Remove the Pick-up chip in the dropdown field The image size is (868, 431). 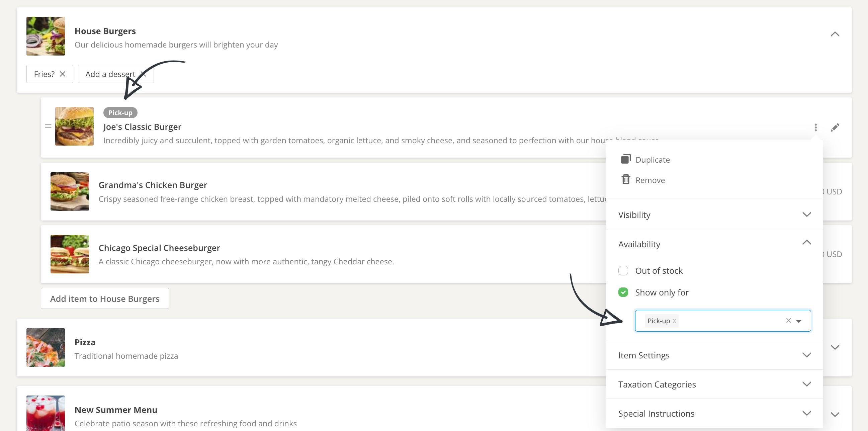pyautogui.click(x=674, y=321)
